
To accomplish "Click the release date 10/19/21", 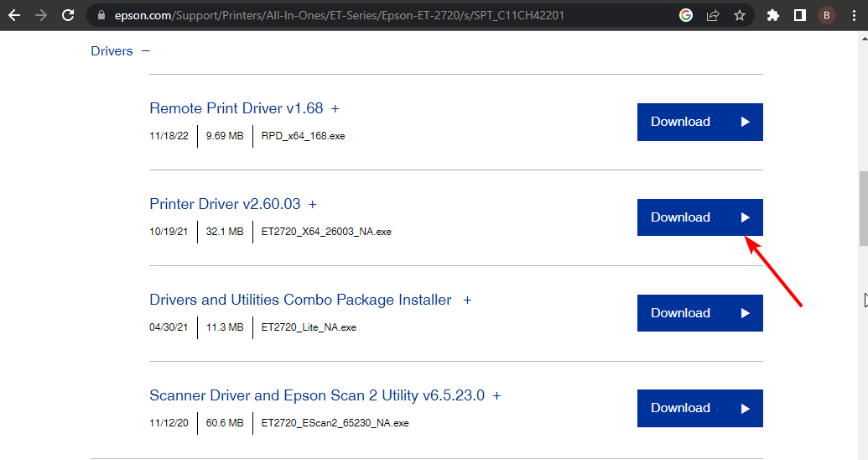I will [169, 232].
